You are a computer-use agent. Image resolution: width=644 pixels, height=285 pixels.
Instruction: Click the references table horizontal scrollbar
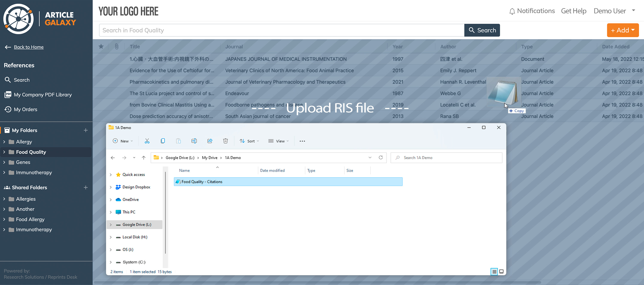[x=317, y=282]
